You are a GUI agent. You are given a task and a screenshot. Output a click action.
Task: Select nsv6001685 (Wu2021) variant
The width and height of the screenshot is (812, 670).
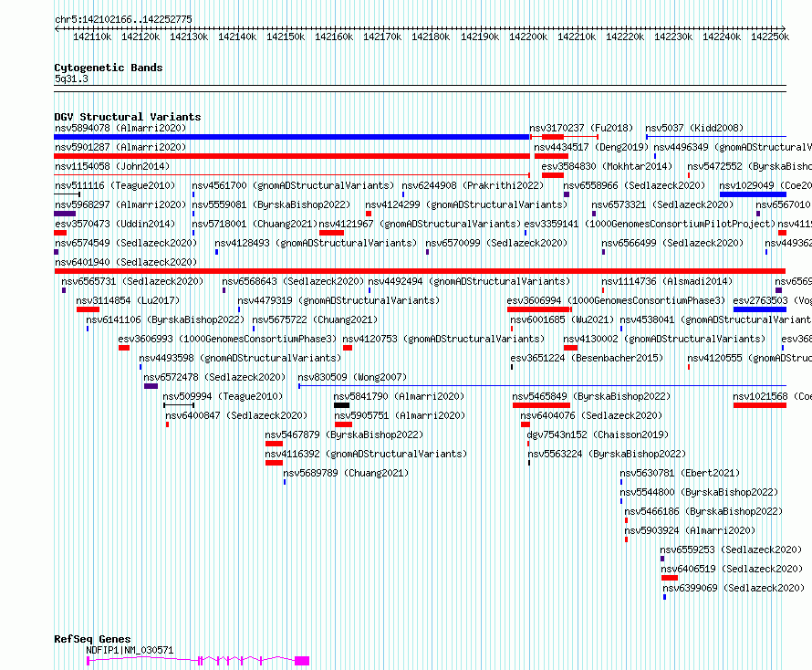(x=562, y=319)
